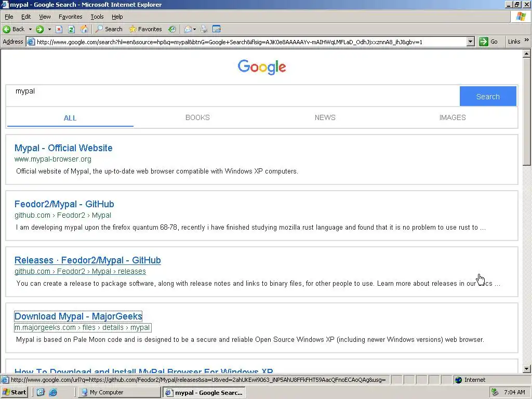
Task: Open the View menu
Action: tap(45, 17)
